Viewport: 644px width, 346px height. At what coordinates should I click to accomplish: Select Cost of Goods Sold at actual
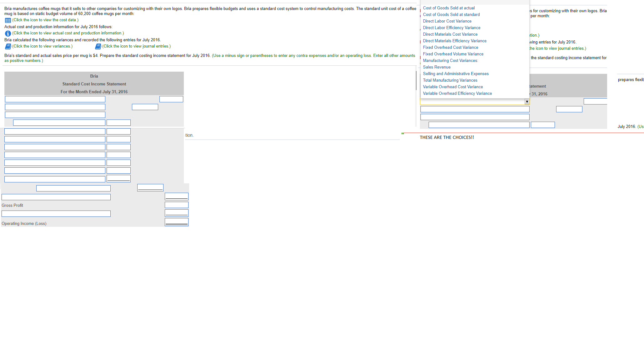click(449, 8)
